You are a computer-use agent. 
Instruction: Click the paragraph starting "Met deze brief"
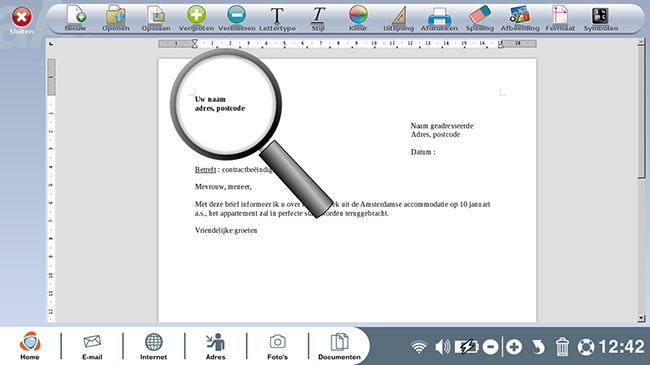[342, 209]
